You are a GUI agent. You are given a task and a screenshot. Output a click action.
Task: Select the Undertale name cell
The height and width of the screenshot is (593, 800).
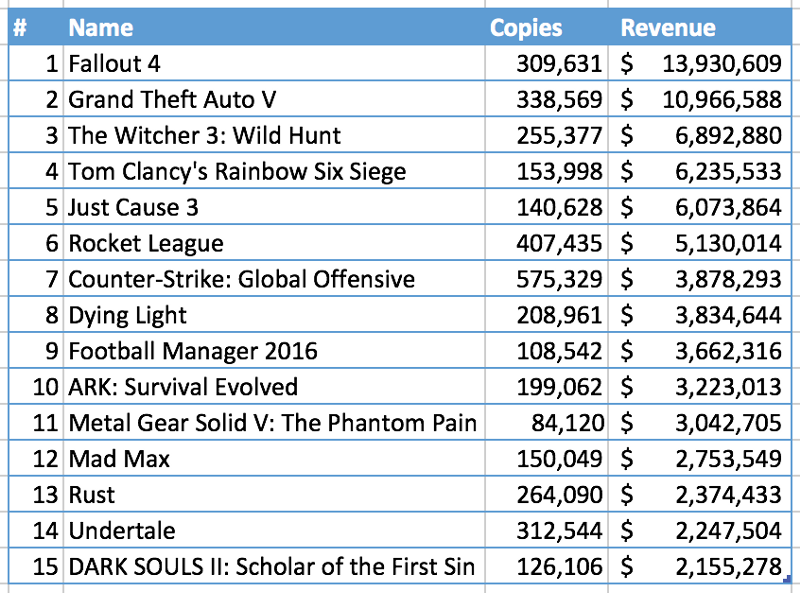274,530
